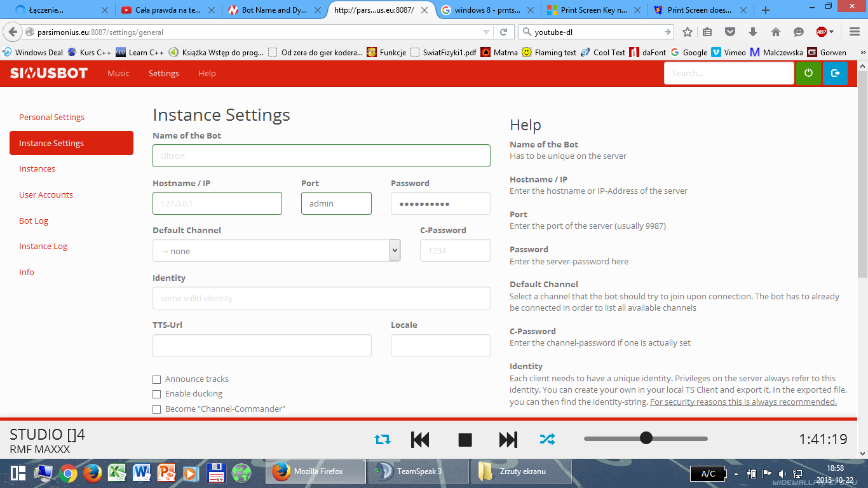The height and width of the screenshot is (488, 868).
Task: Click the Name of the Bot field
Action: (x=322, y=156)
